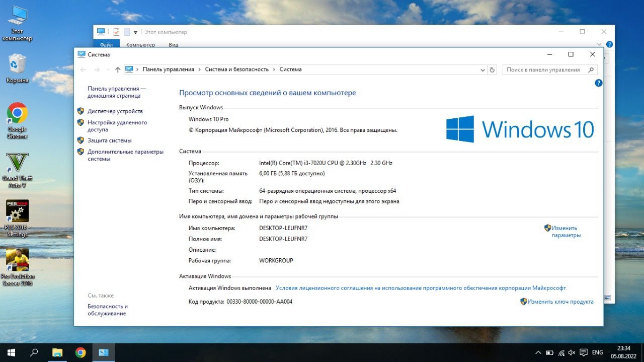The image size is (644, 362).
Task: Expand the ribbon in Этот компьютер window
Action: click(599, 45)
